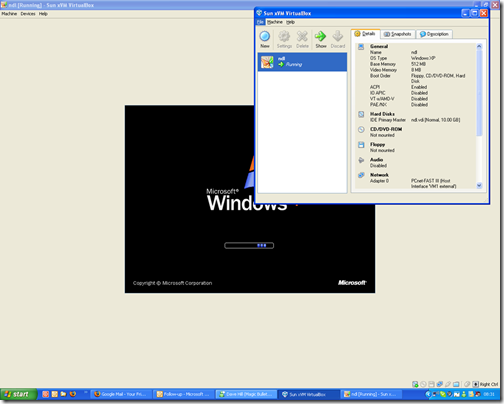
Task: Click the green Show arrow toolbar icon
Action: click(x=321, y=36)
